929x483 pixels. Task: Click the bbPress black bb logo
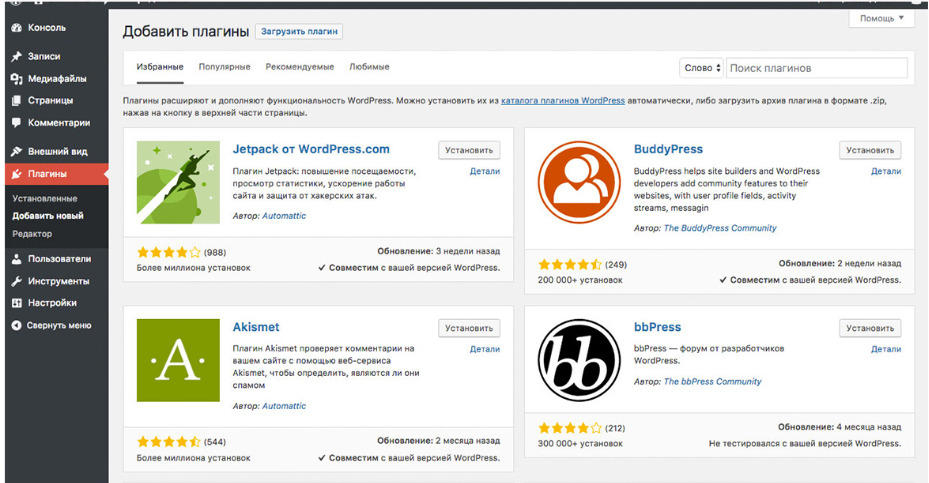click(579, 360)
